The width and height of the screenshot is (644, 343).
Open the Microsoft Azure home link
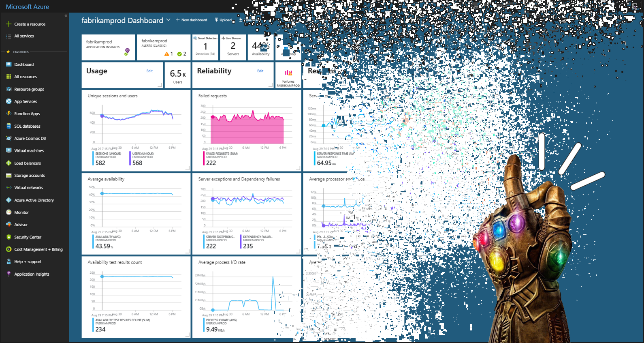point(28,7)
